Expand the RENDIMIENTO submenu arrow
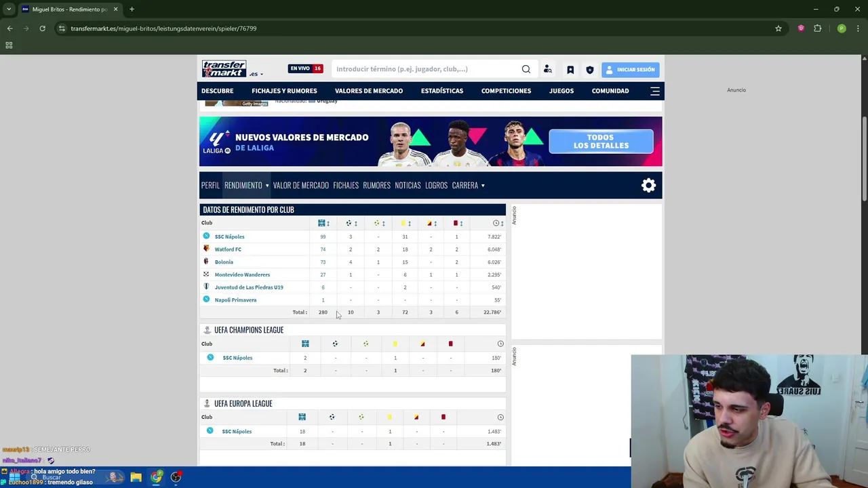This screenshot has width=868, height=488. coord(267,186)
